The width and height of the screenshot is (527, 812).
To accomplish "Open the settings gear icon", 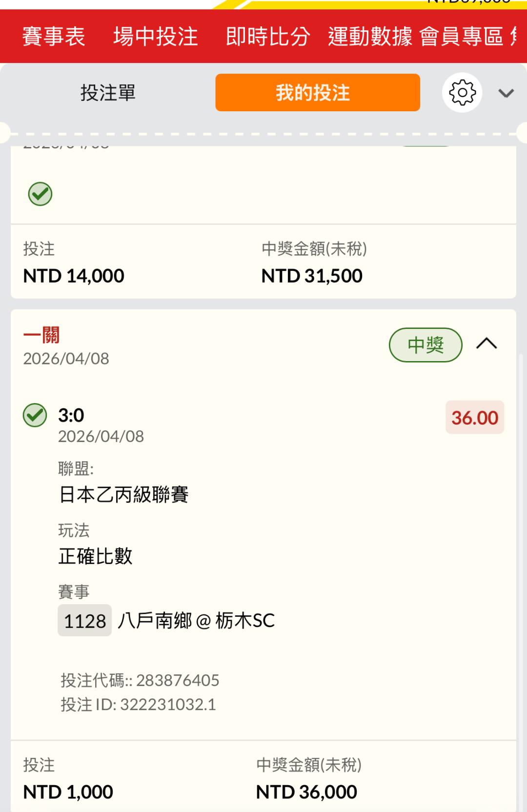I will pyautogui.click(x=462, y=93).
